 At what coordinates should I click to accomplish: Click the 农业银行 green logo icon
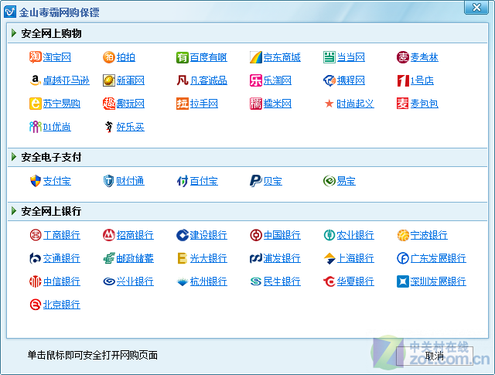click(x=329, y=235)
